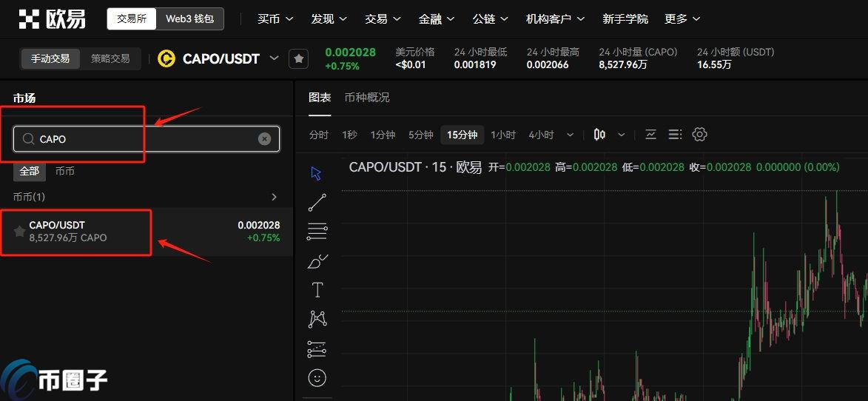Expand more time intervals dropdown
This screenshot has width=868, height=401.
pyautogui.click(x=571, y=135)
